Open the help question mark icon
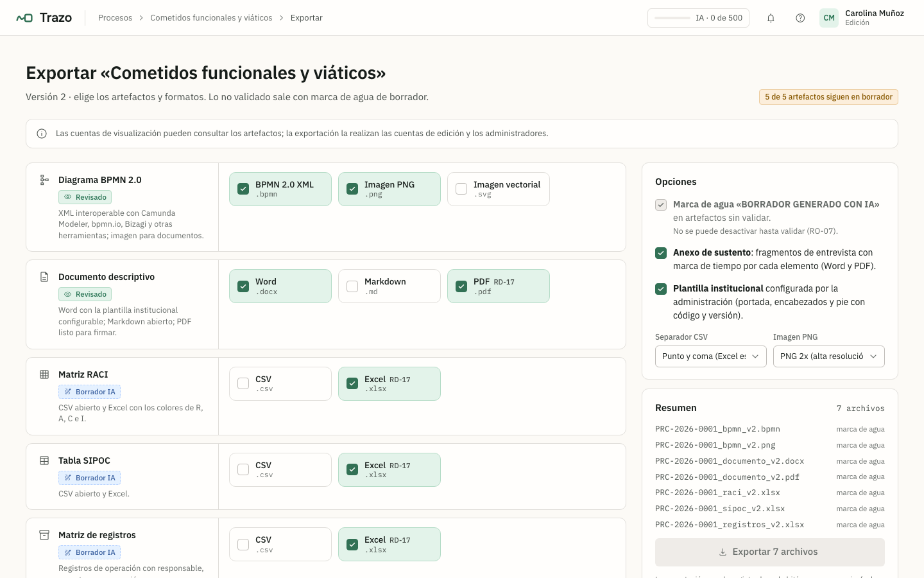This screenshot has width=924, height=578. click(x=800, y=18)
